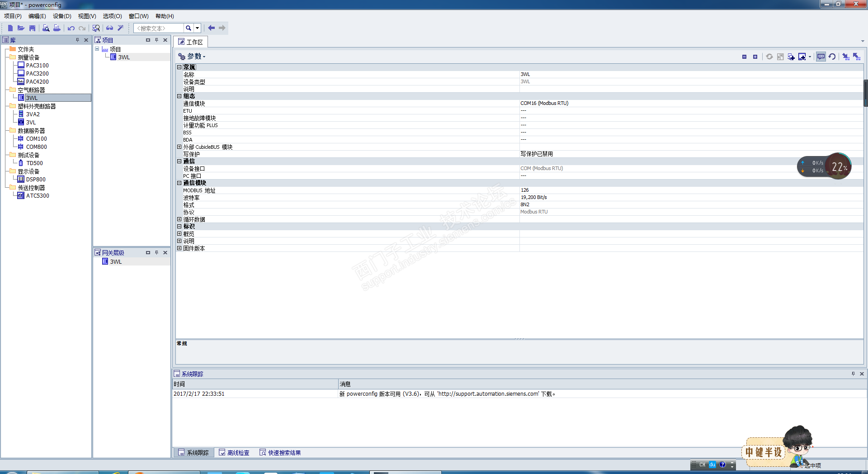Open the 设备(D) menu
The width and height of the screenshot is (868, 474).
(x=62, y=16)
